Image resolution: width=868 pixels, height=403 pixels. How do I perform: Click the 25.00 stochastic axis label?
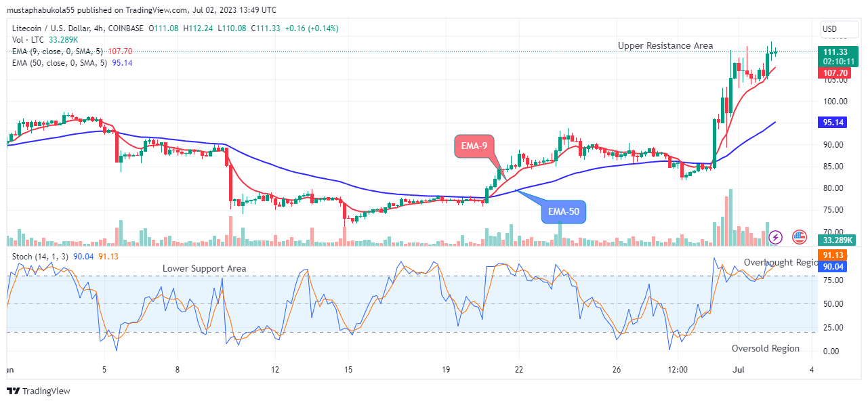pyautogui.click(x=833, y=328)
